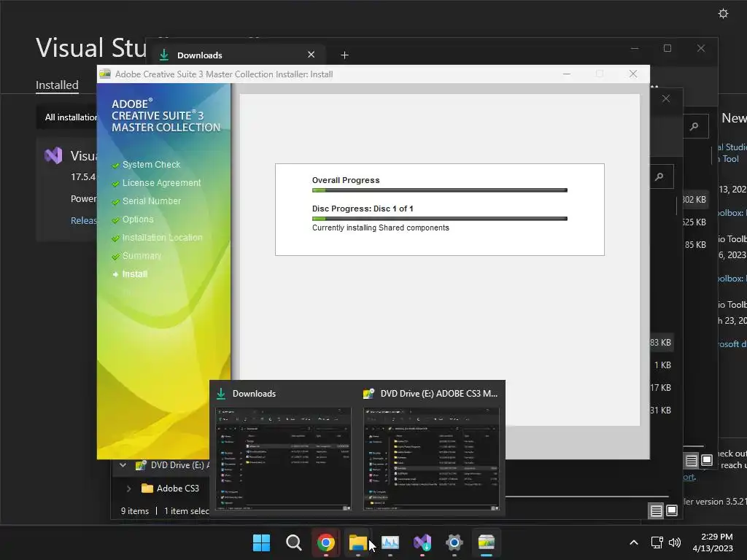Open the Windows Start menu

click(x=261, y=542)
